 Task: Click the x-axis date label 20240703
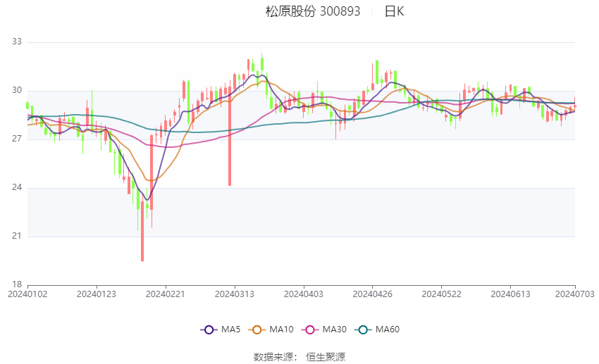[575, 294]
